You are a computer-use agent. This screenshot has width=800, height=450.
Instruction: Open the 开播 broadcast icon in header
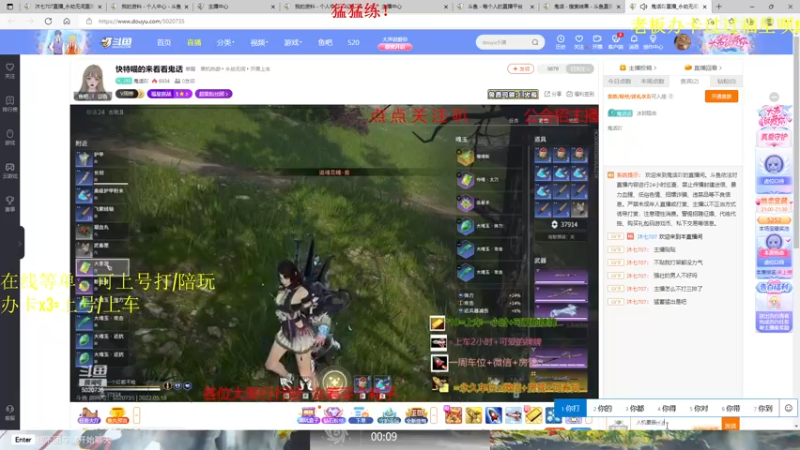597,42
